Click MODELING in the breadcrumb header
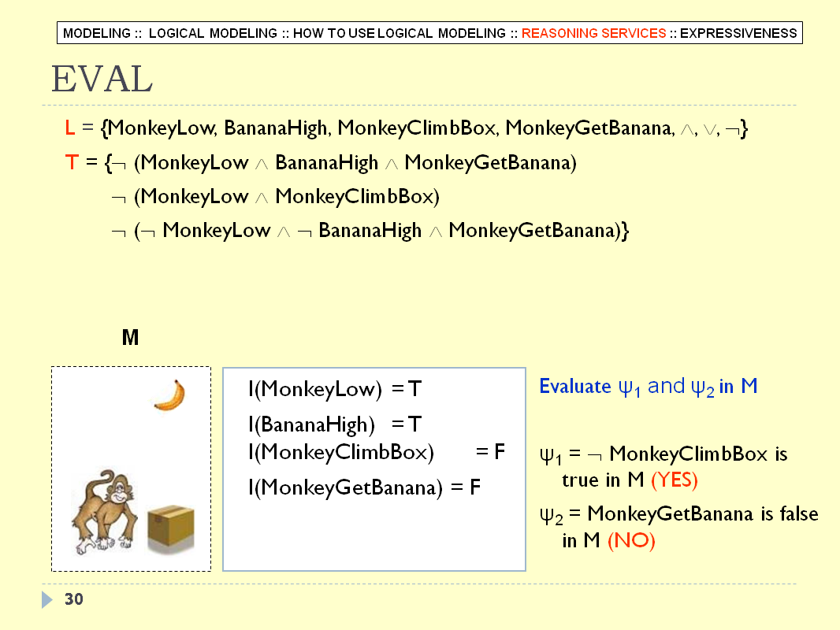This screenshot has width=840, height=630. (x=96, y=33)
